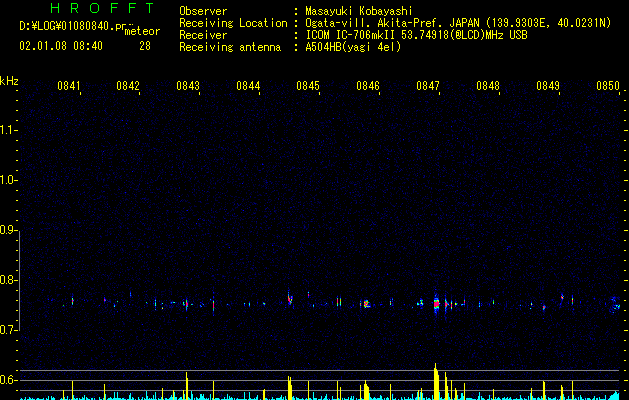
Task: Select antenna value A504HB(yagi 4el)
Action: [353, 47]
